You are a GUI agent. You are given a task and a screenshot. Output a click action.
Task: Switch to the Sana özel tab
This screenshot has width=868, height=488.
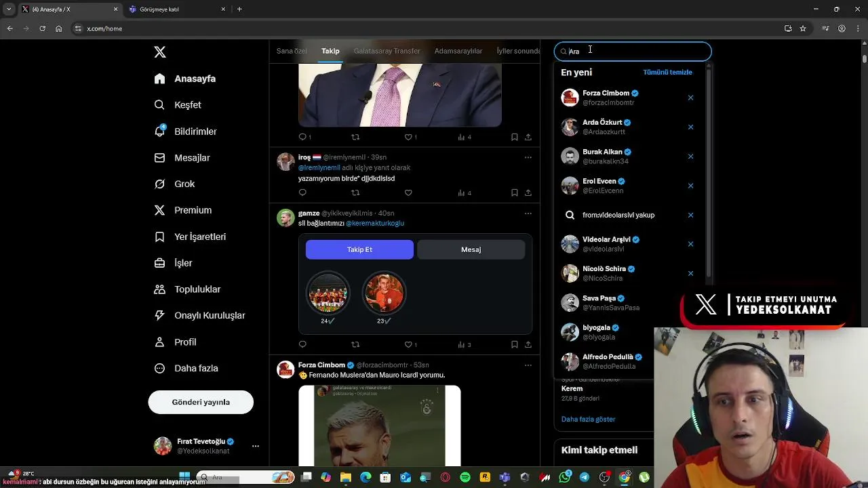(292, 51)
